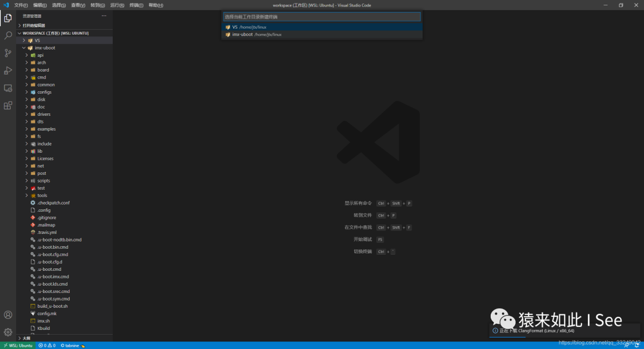This screenshot has width=644, height=349.
Task: Click the tabnine status bar item
Action: point(72,345)
